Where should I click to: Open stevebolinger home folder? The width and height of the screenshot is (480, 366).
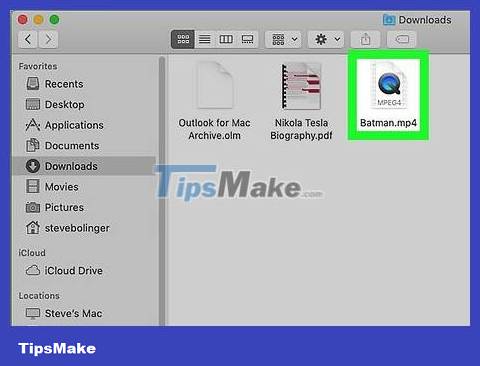[x=83, y=228]
